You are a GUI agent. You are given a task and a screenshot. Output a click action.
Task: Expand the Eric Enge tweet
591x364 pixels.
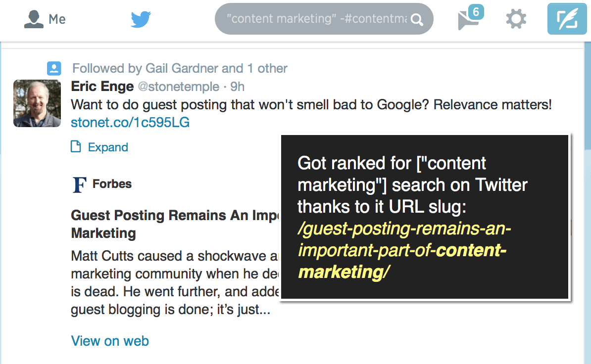(108, 147)
